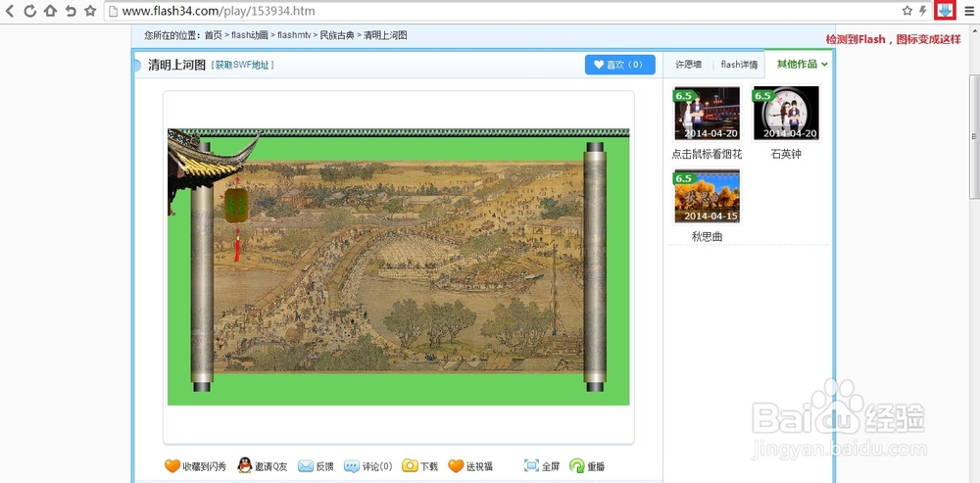Screen dimensions: 980x483
Task: Click the green lantern button in flash
Action: tap(236, 206)
